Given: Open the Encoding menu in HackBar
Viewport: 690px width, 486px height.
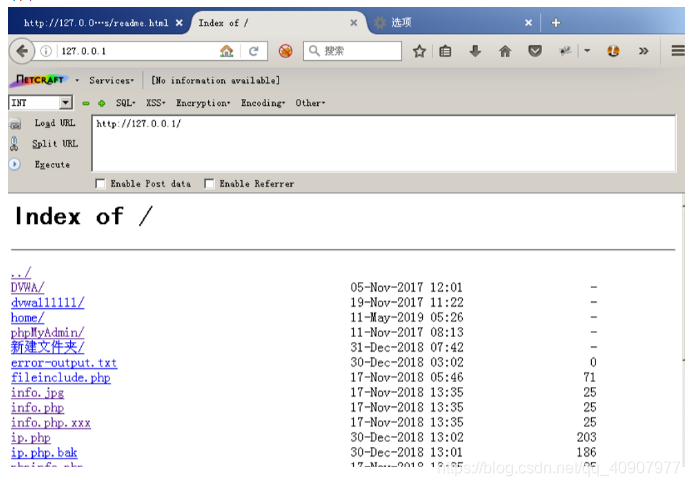Looking at the screenshot, I should coord(263,103).
